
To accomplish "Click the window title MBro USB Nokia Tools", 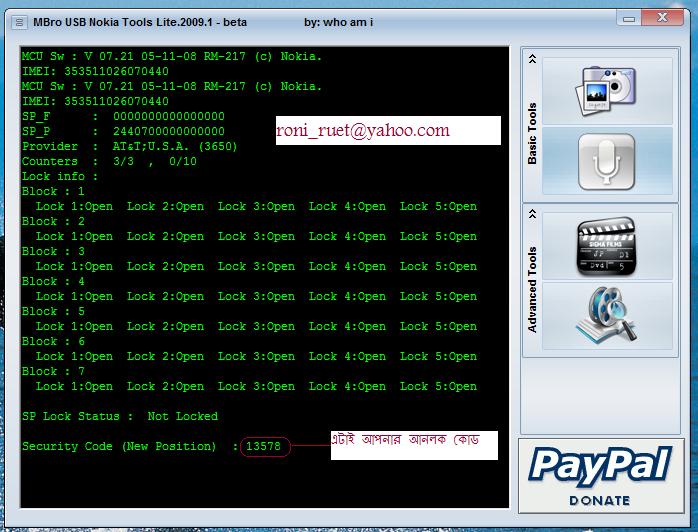I will tap(140, 22).
